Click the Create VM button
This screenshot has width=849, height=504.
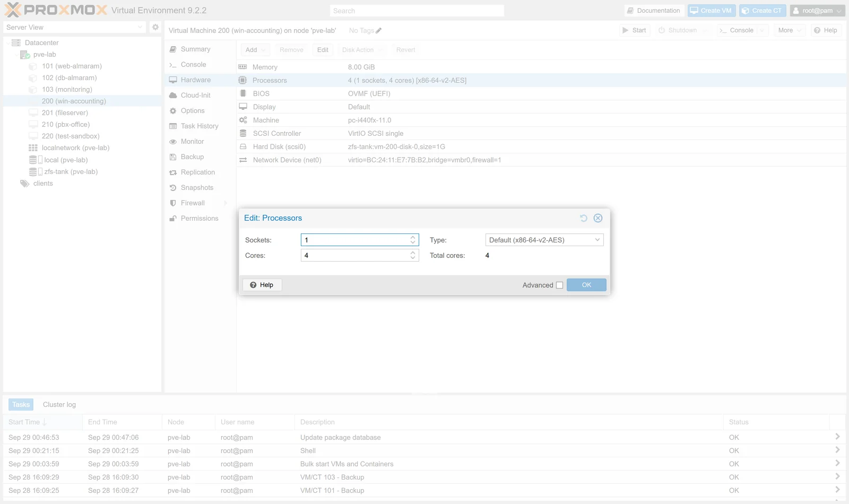pyautogui.click(x=711, y=11)
